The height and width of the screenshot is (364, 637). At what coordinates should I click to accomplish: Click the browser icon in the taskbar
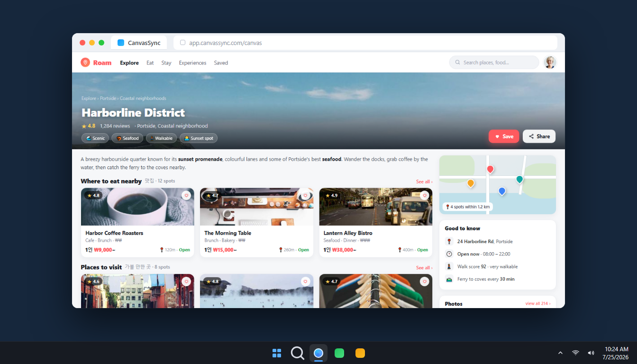[x=318, y=353]
